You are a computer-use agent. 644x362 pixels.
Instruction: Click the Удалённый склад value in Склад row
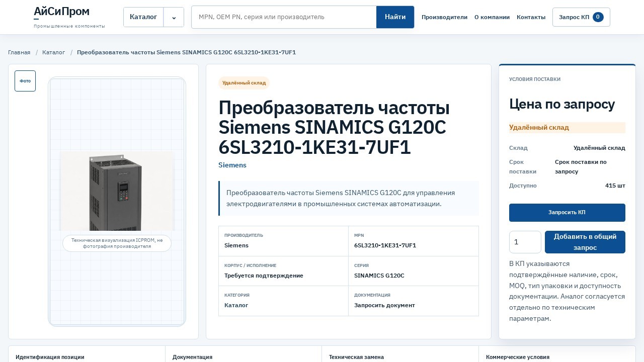[x=599, y=148]
